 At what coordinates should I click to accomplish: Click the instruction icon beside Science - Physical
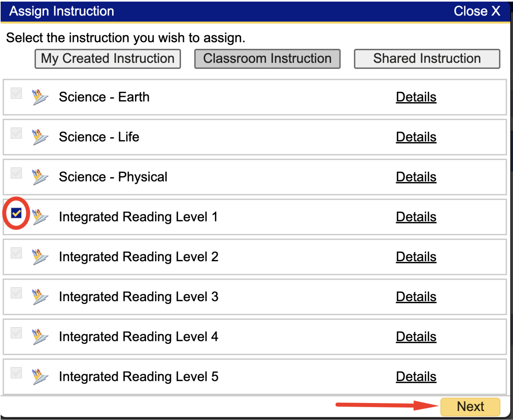(39, 177)
